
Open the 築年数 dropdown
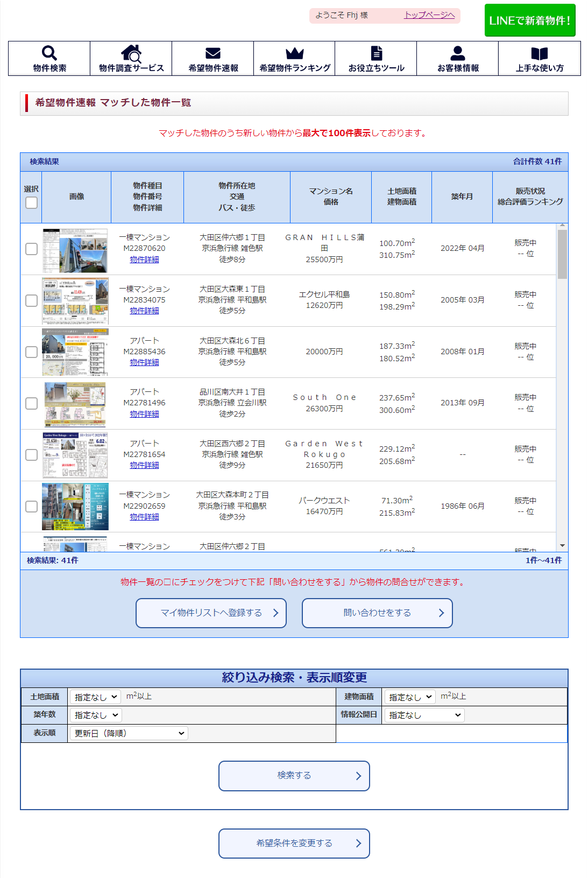[x=96, y=715]
